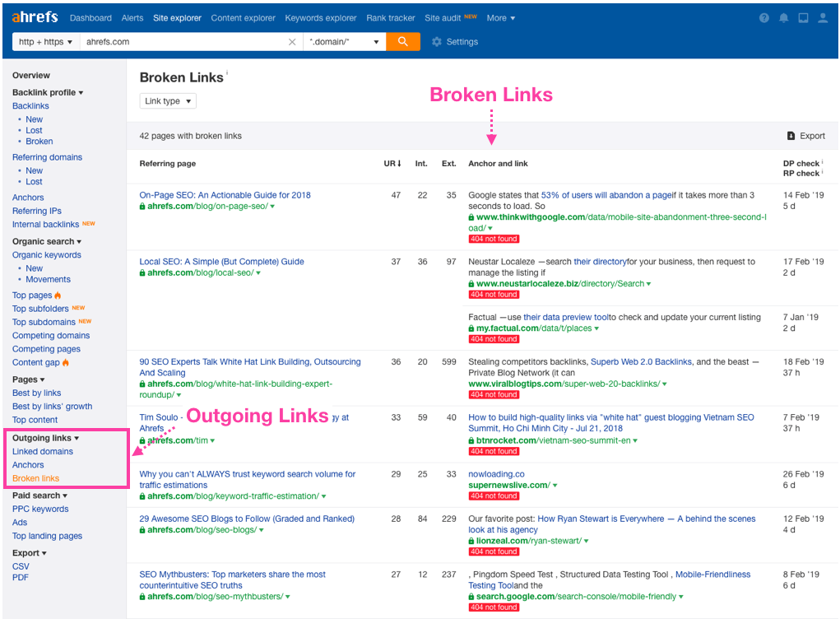The height and width of the screenshot is (619, 840).
Task: Click the orange search magnifier button
Action: pos(402,40)
